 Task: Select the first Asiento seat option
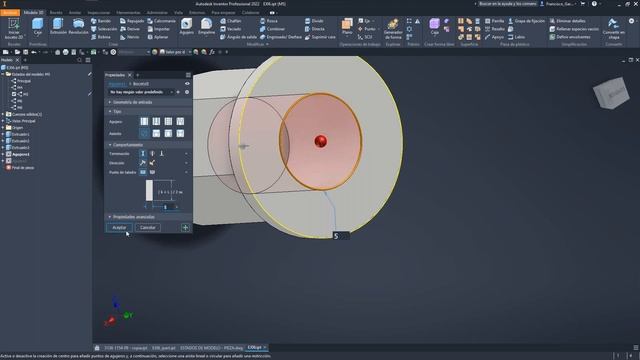(x=144, y=133)
